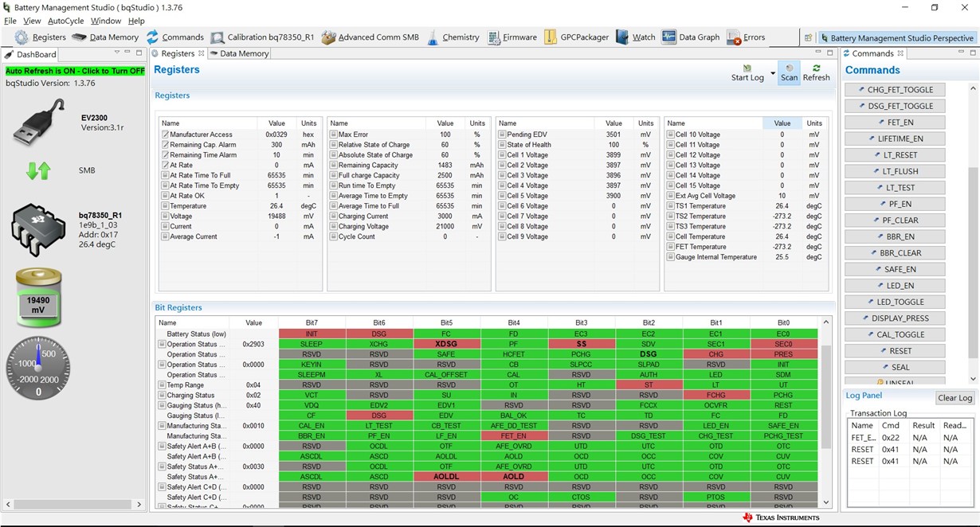This screenshot has height=527, width=980.
Task: Open Advanced Comm SMB tool
Action: point(370,37)
